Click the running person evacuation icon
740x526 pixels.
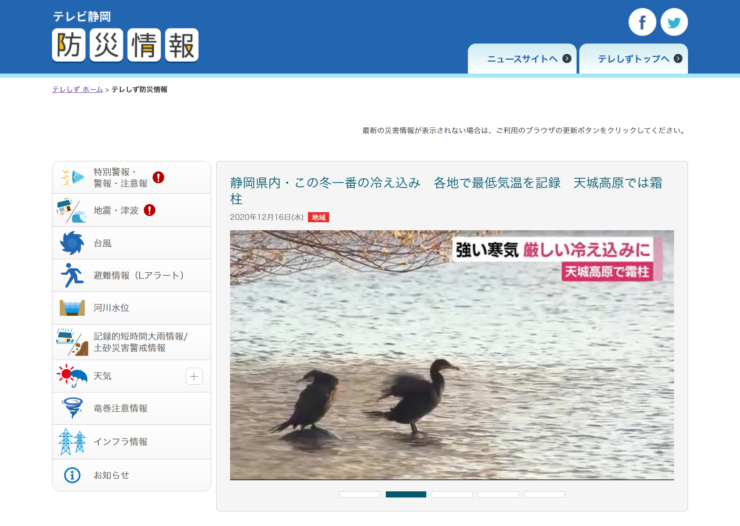click(x=72, y=275)
